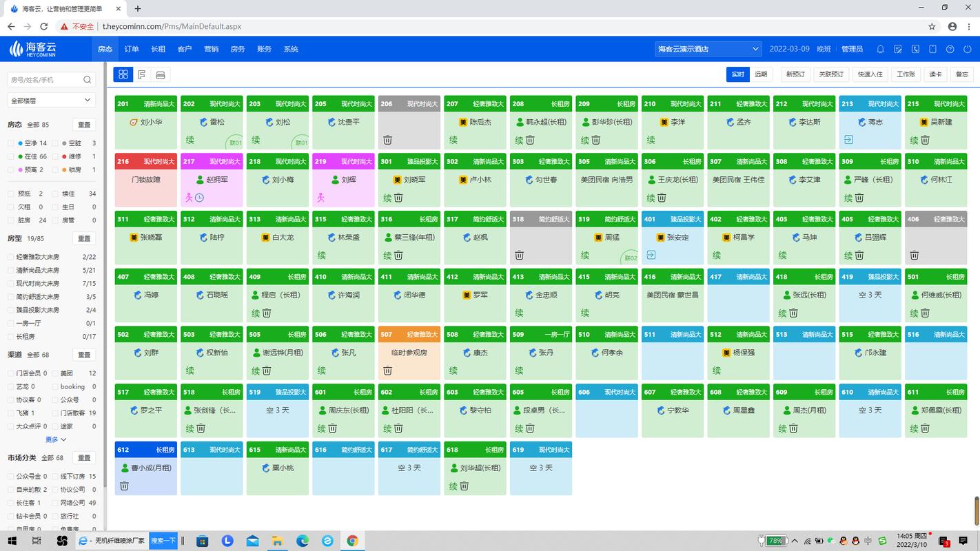Viewport: 980px width, 551px height.
Task: Click trash icon on room 206
Action: point(388,140)
